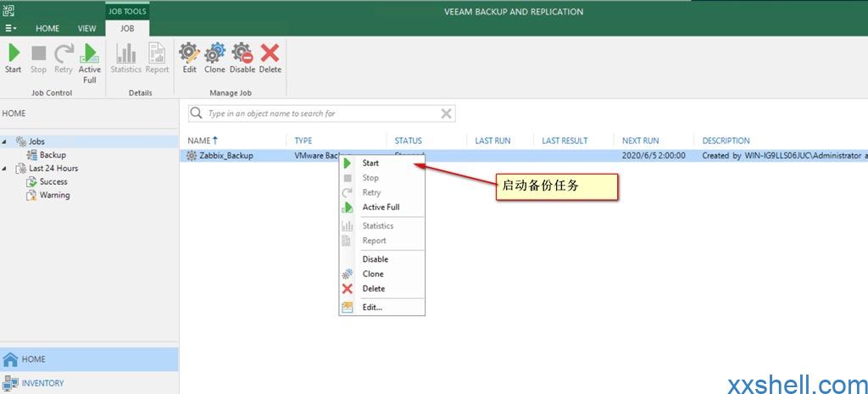
Task: Select the Last 24 Hours tree item
Action: (x=53, y=169)
